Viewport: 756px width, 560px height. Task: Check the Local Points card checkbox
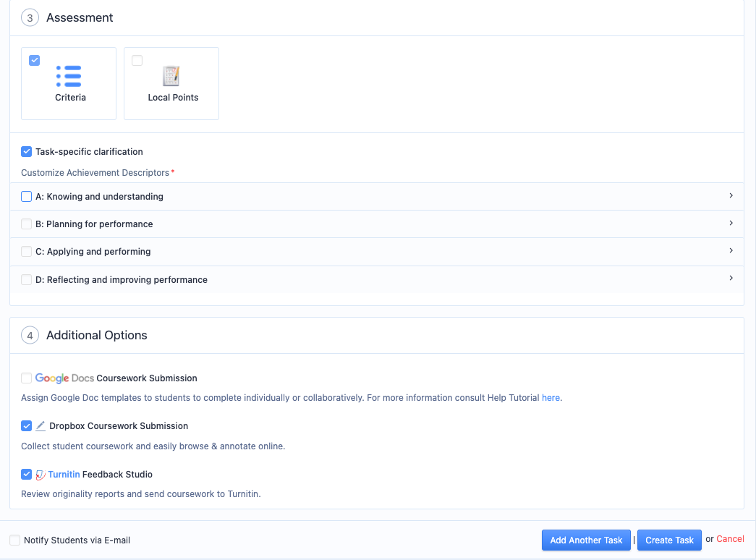[137, 61]
